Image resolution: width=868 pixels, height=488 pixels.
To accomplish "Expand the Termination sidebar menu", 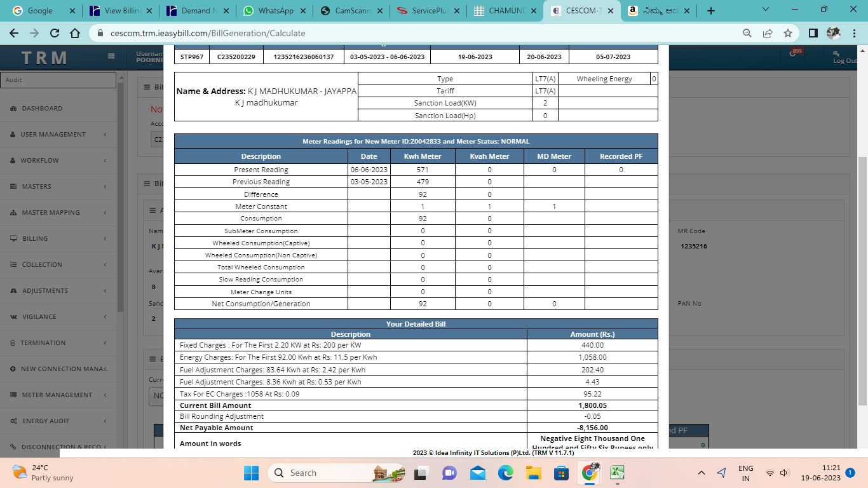I will tap(58, 342).
